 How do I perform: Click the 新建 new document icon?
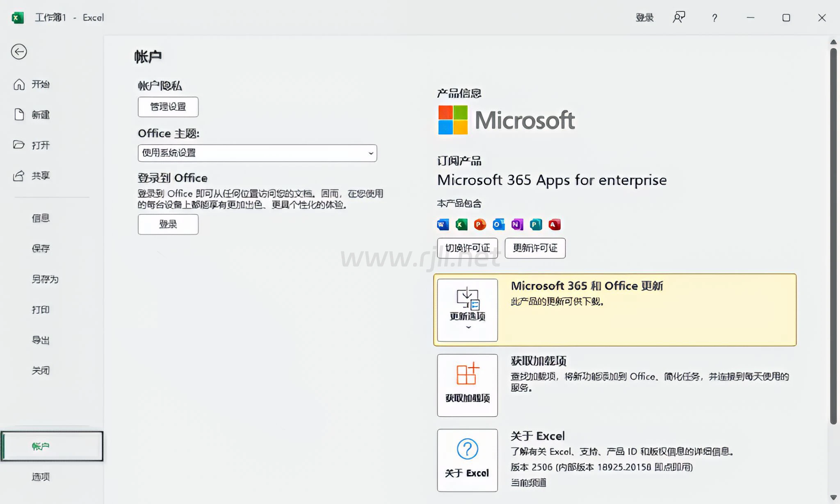(19, 115)
